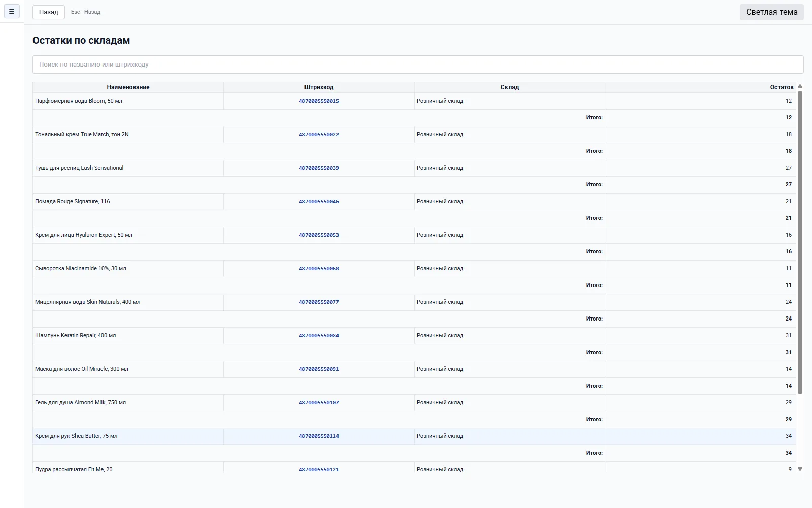The image size is (812, 508).
Task: Click barcode 4870005550060
Action: [x=319, y=269]
